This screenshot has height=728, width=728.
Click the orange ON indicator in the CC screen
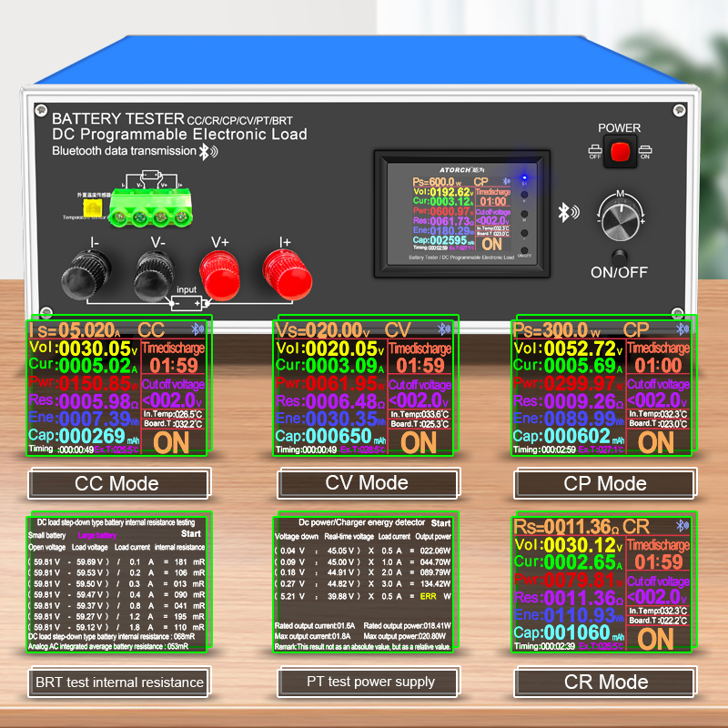click(171, 443)
